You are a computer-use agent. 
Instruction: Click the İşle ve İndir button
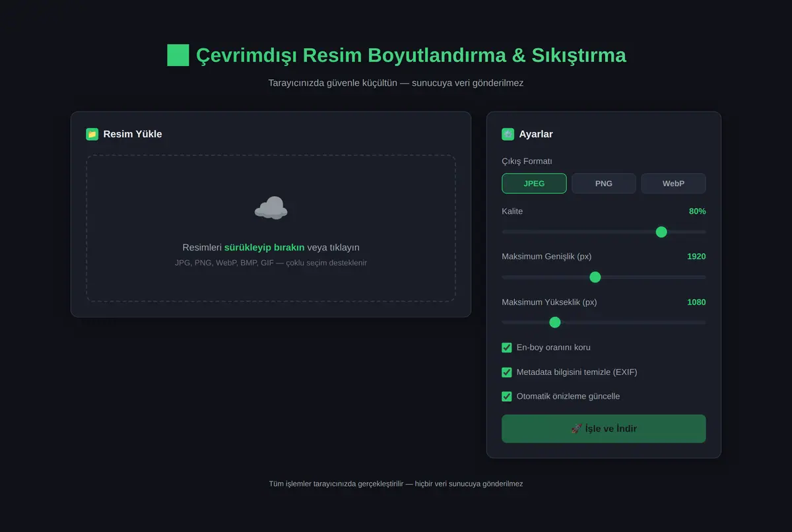tap(604, 428)
